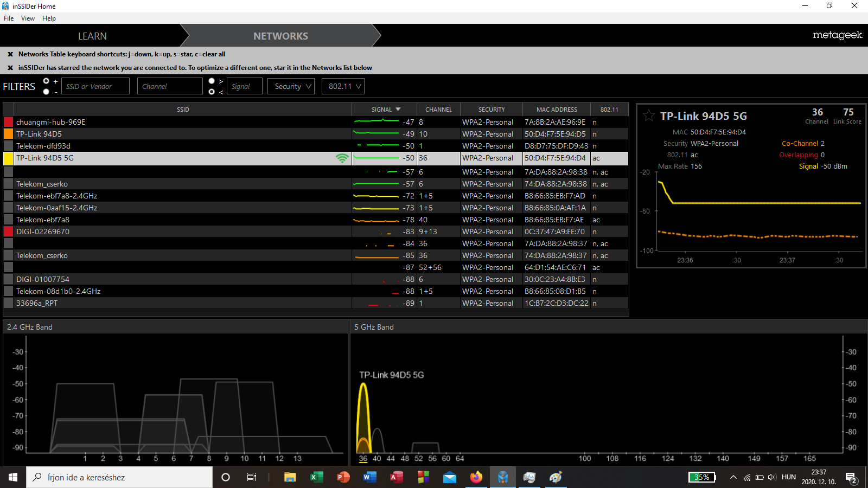Open the Security filter dropdown
Viewport: 868px width, 488px height.
[x=291, y=86]
